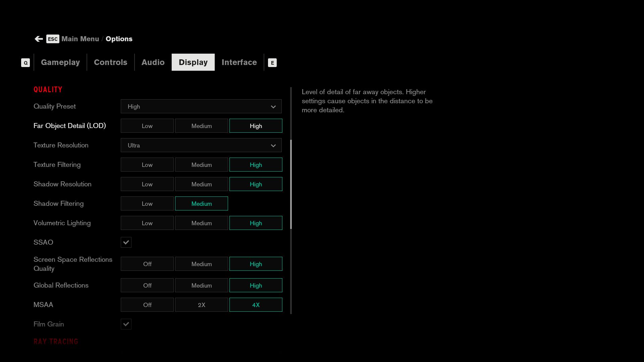Screen dimensions: 644x362
Task: Toggle the SSAO checkbox
Action: (126, 242)
